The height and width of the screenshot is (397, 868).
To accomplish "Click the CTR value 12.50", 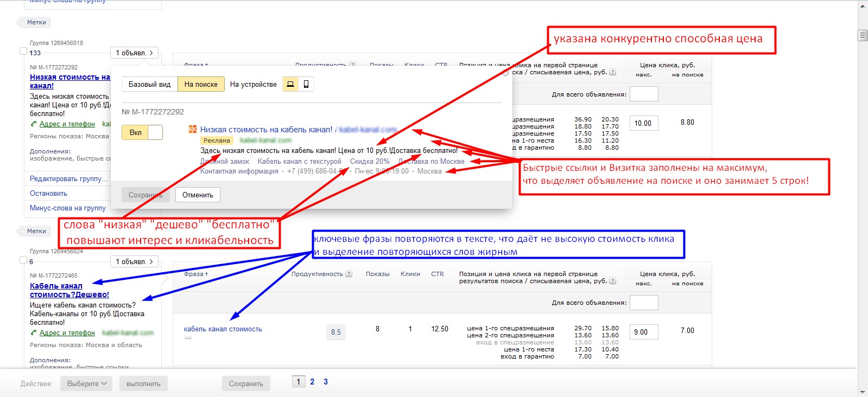I will [440, 329].
